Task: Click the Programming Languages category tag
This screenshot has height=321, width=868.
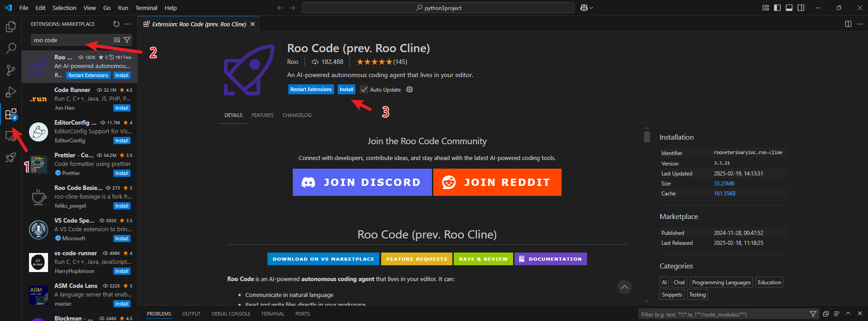Action: (721, 282)
